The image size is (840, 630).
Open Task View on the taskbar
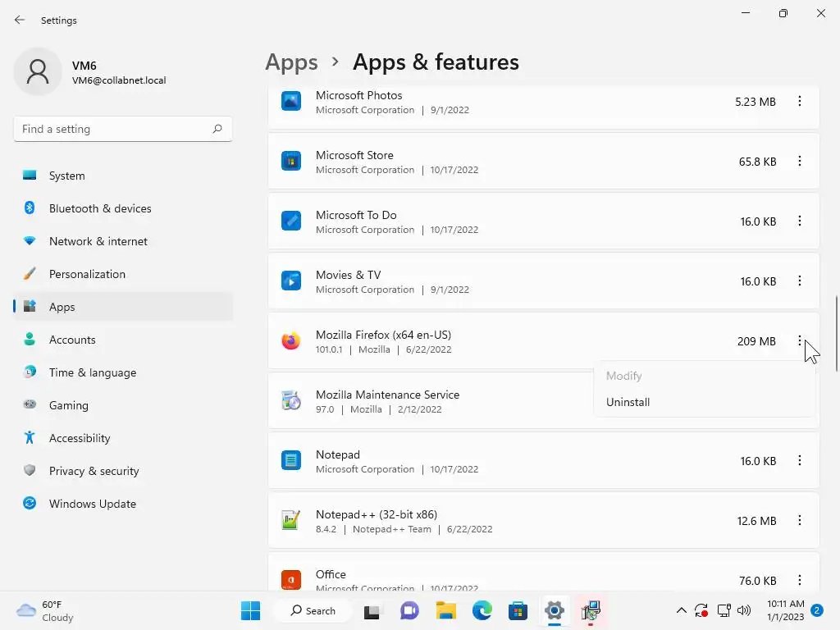pyautogui.click(x=372, y=610)
